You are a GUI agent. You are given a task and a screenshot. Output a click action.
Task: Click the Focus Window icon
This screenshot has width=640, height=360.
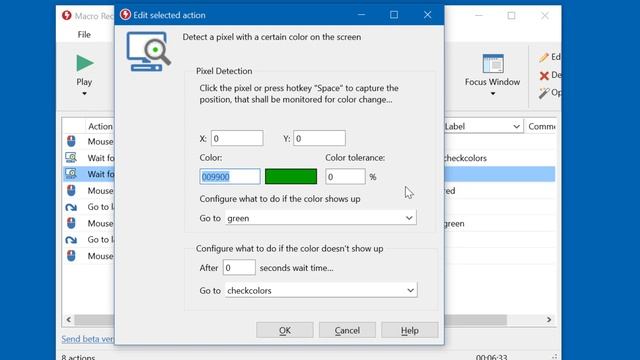[493, 64]
